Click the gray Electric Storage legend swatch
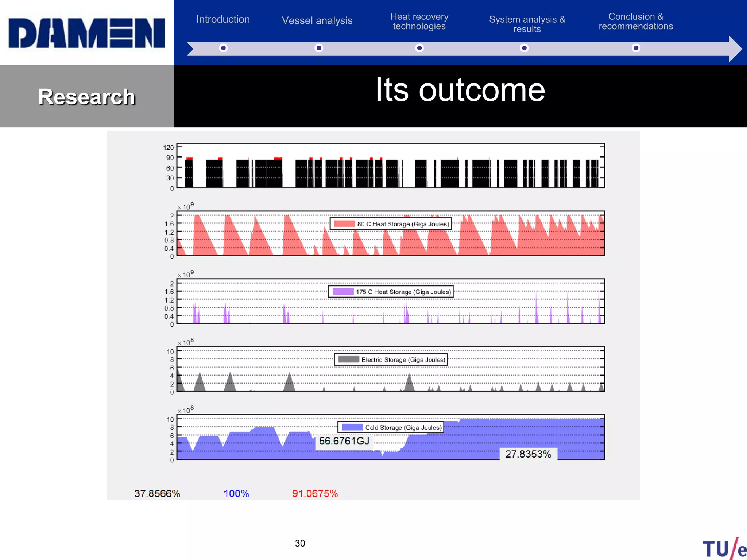The image size is (747, 560). coord(349,359)
